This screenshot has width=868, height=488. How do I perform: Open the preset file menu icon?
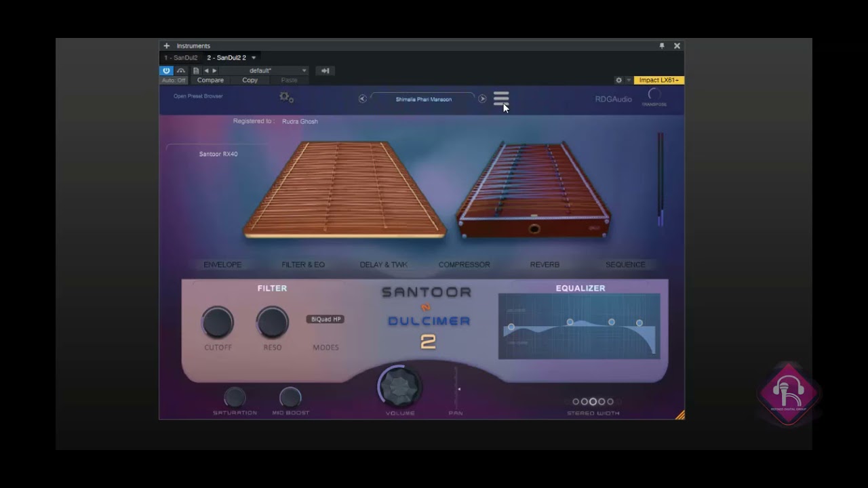(x=196, y=70)
